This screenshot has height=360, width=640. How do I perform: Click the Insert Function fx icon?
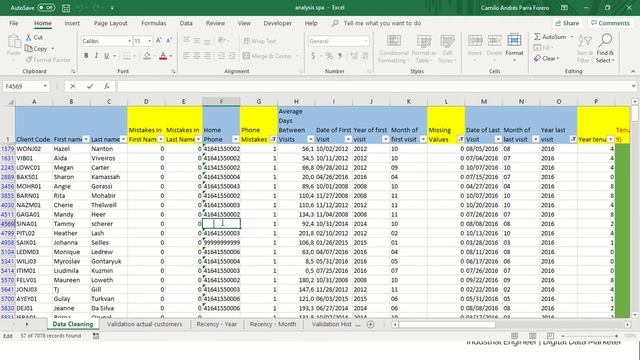[x=107, y=86]
